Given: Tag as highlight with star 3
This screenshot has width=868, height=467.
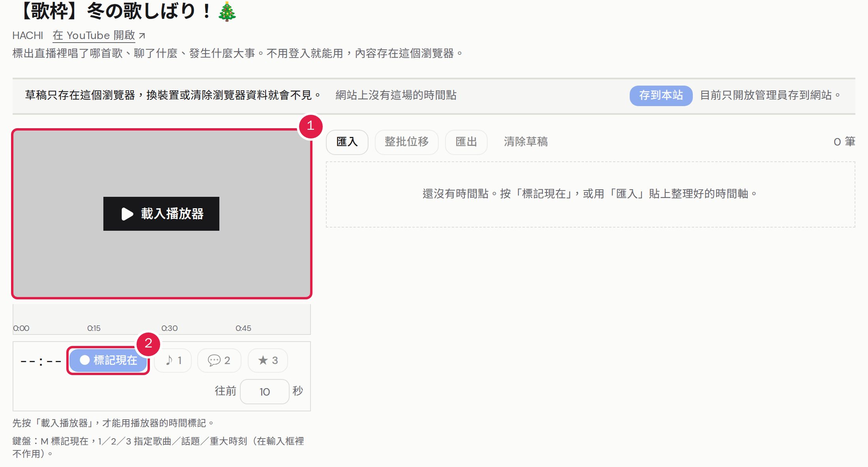Looking at the screenshot, I should [268, 361].
